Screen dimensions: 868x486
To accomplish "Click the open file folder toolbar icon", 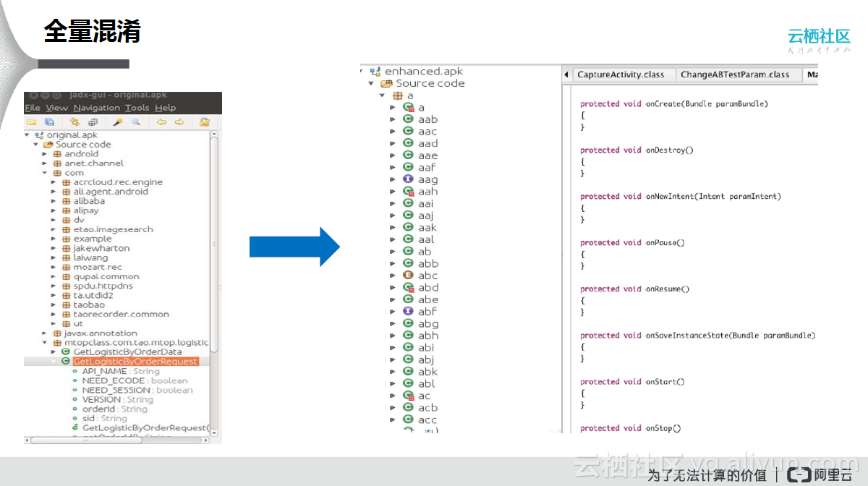I will click(x=31, y=122).
